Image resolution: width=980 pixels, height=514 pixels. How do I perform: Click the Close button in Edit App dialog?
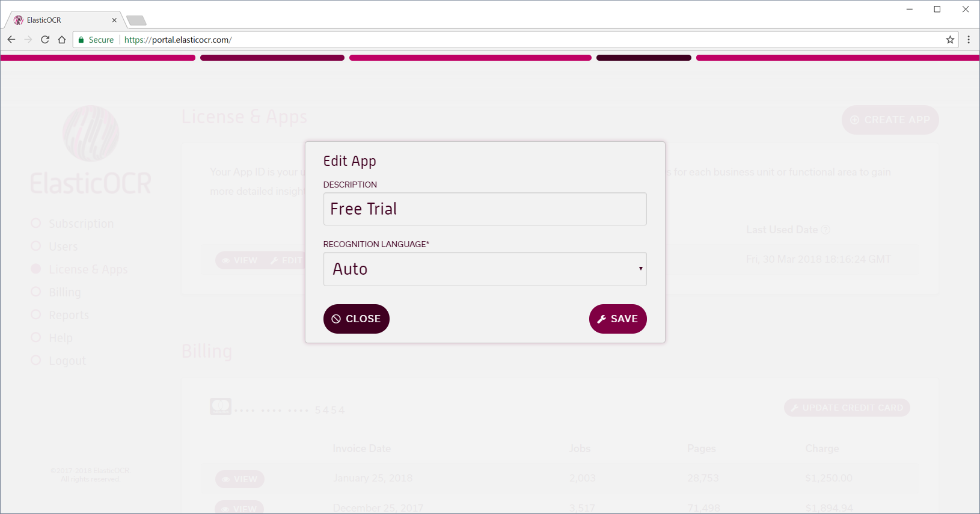tap(357, 319)
